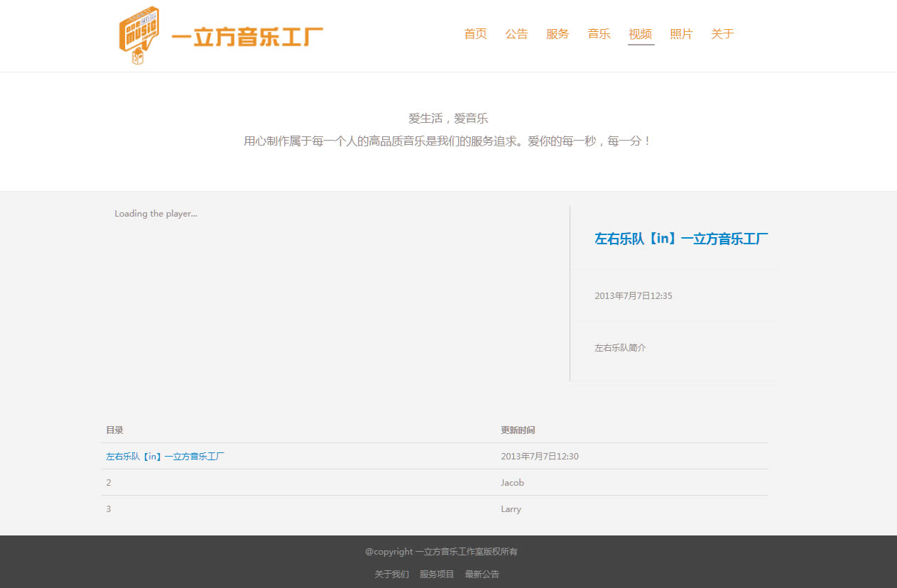Image resolution: width=897 pixels, height=588 pixels.
Task: Click the 一立方音乐工厂 site title text
Action: (247, 38)
